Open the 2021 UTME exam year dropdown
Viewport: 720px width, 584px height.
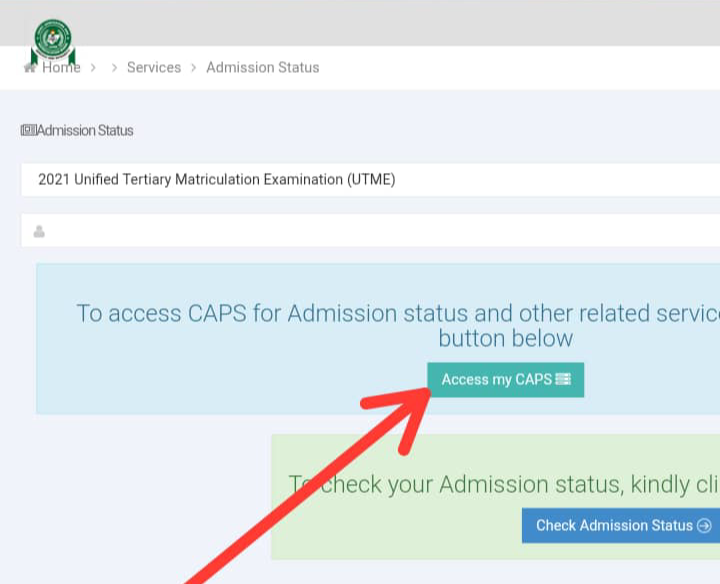371,180
